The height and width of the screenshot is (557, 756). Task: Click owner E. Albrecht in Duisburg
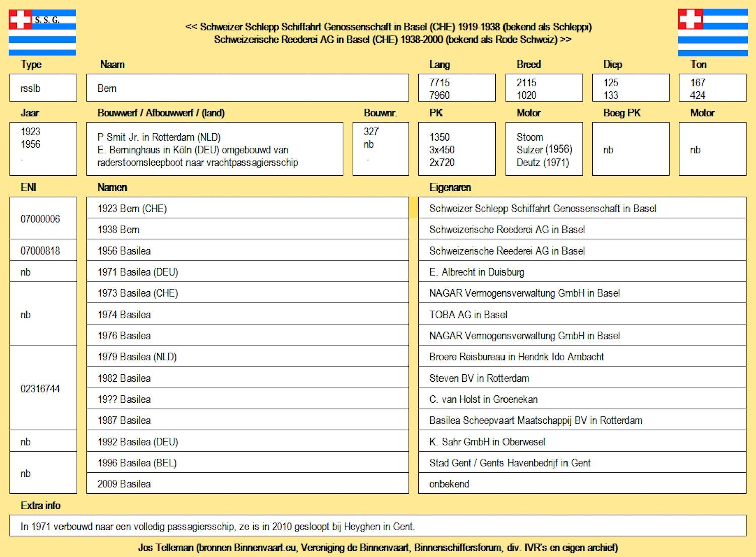pyautogui.click(x=582, y=272)
